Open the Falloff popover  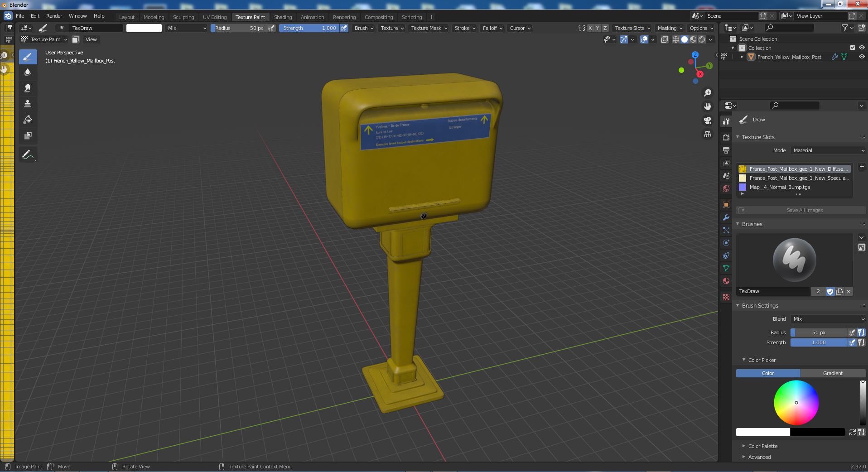click(x=492, y=28)
